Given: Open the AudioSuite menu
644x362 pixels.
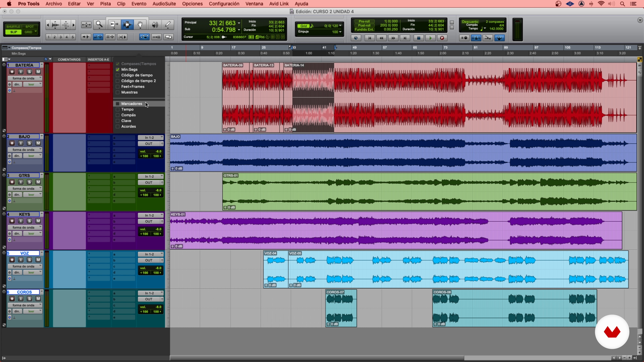Looking at the screenshot, I should 164,4.
